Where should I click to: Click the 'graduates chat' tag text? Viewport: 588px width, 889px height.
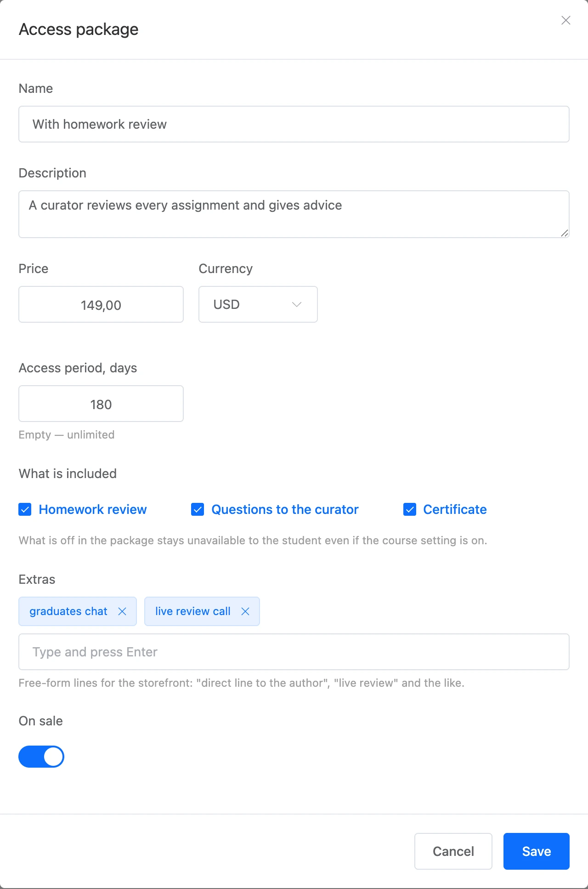(x=68, y=611)
